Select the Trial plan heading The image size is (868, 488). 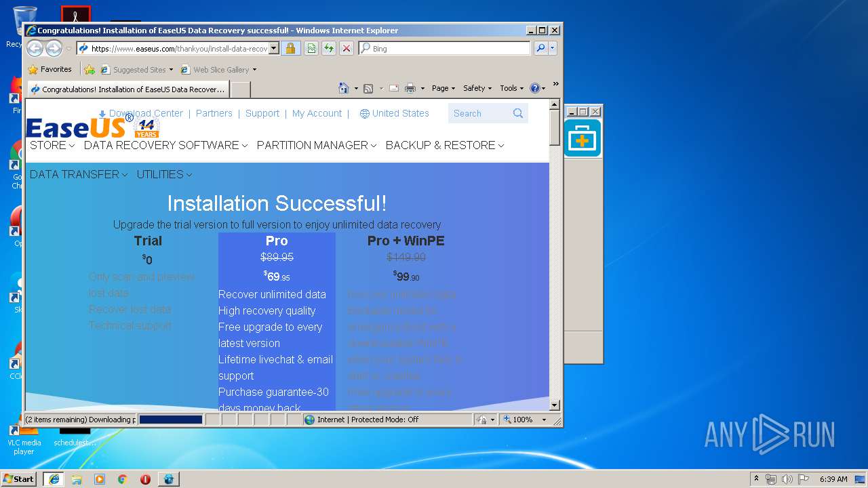[148, 241]
